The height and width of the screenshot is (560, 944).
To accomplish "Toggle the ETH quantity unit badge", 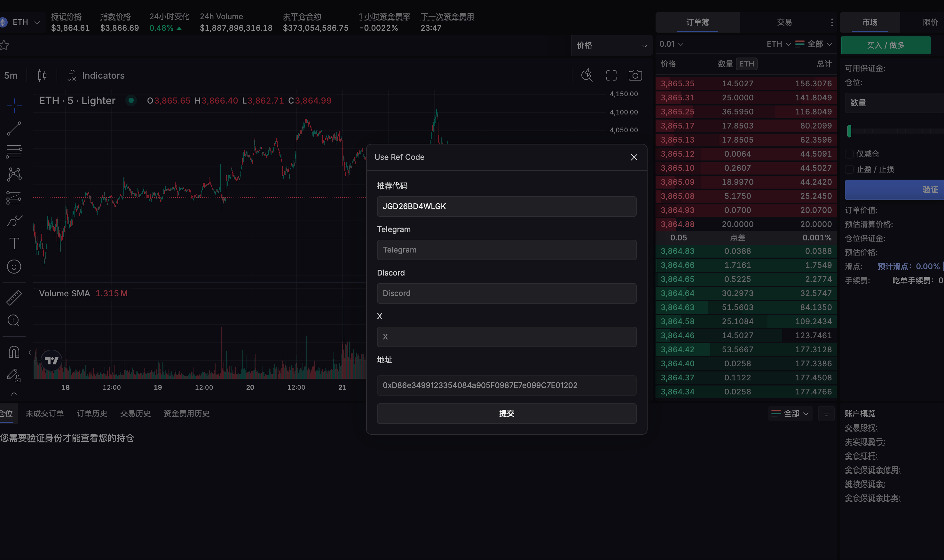I will pyautogui.click(x=746, y=64).
